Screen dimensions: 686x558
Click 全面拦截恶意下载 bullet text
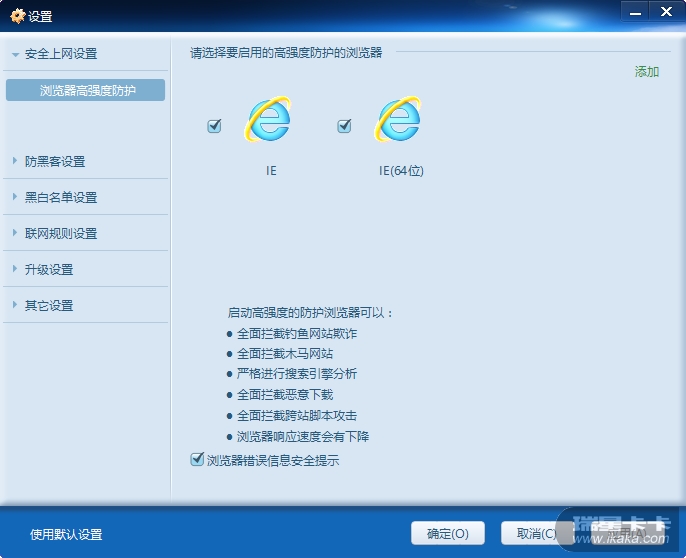coord(285,395)
